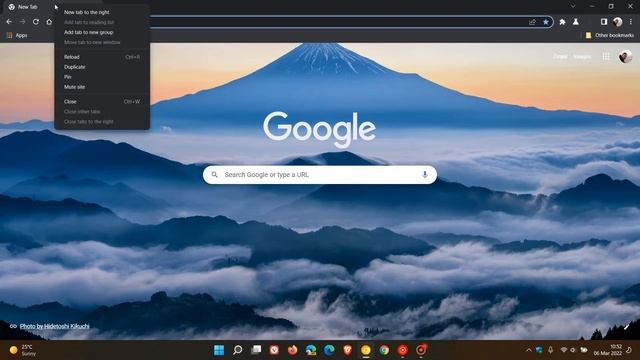Open Google account avatar on page

(625, 57)
